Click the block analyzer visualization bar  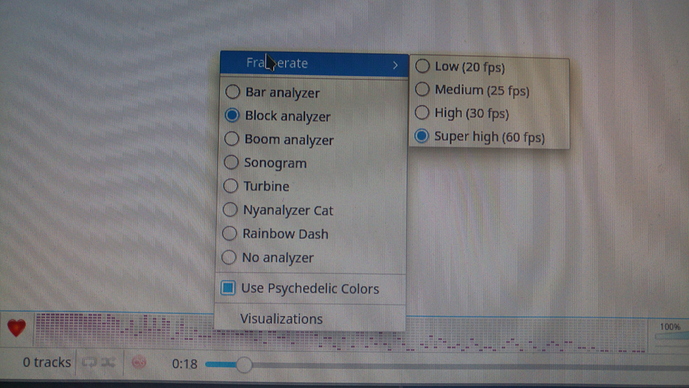pos(340,333)
